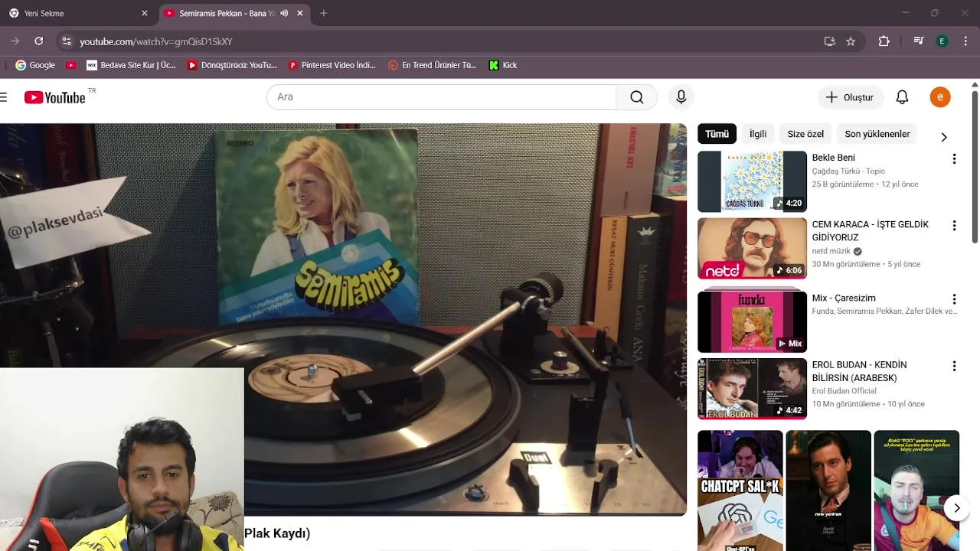The width and height of the screenshot is (980, 551).
Task: Start voice search with the microphone
Action: pyautogui.click(x=681, y=97)
